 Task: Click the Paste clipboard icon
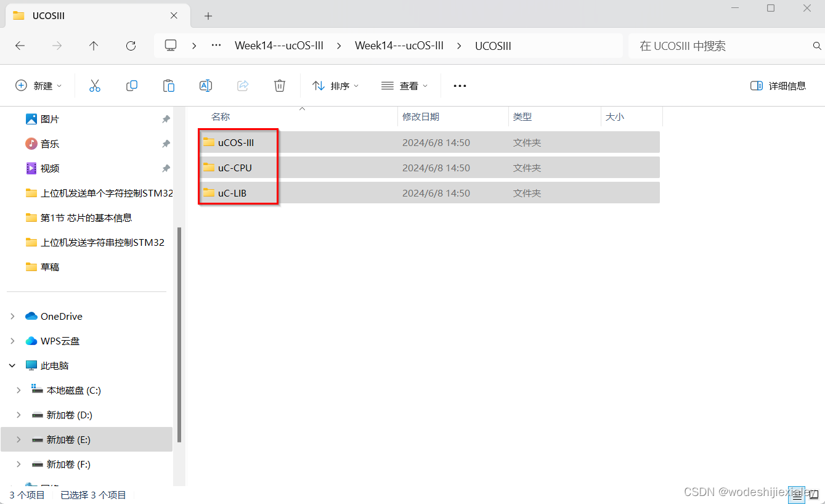(x=169, y=86)
